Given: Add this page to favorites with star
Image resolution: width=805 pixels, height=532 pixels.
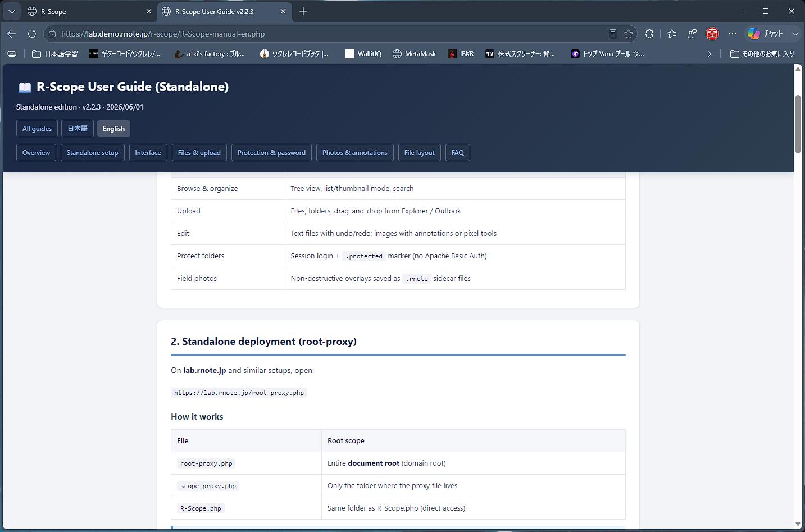Looking at the screenshot, I should coord(629,34).
